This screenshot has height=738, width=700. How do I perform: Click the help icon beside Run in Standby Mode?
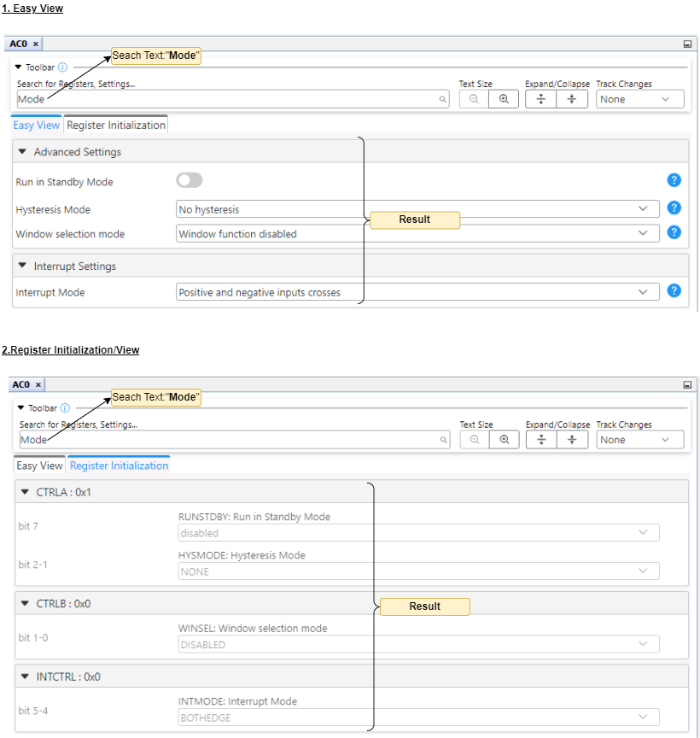(674, 180)
